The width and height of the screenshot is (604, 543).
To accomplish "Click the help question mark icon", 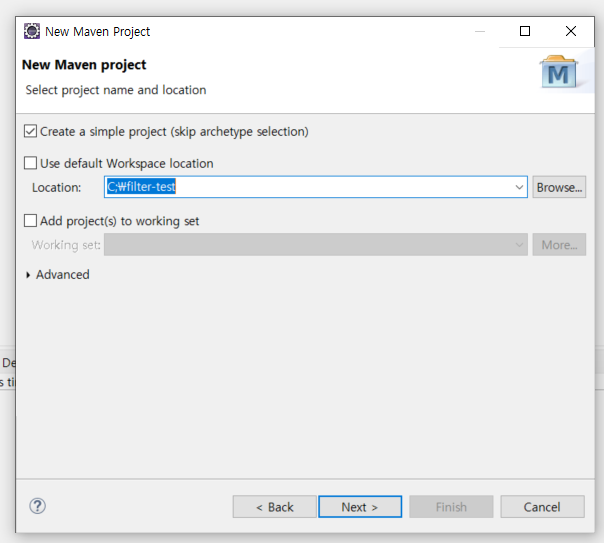I will tap(37, 506).
